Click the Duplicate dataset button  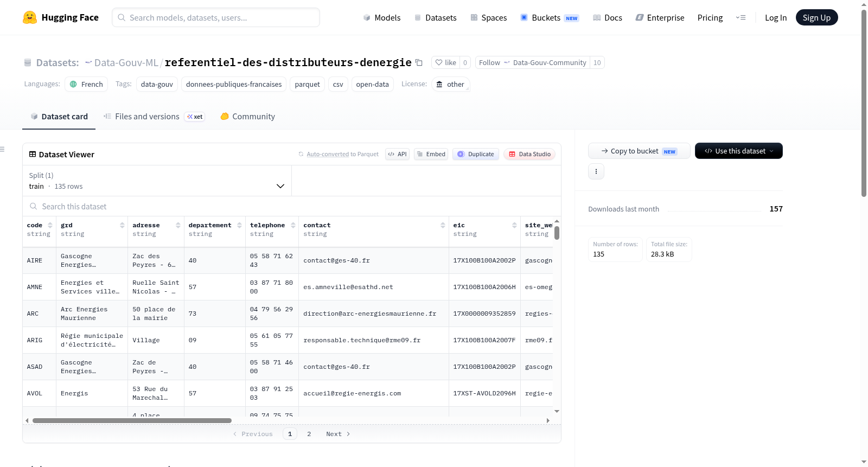pyautogui.click(x=476, y=154)
